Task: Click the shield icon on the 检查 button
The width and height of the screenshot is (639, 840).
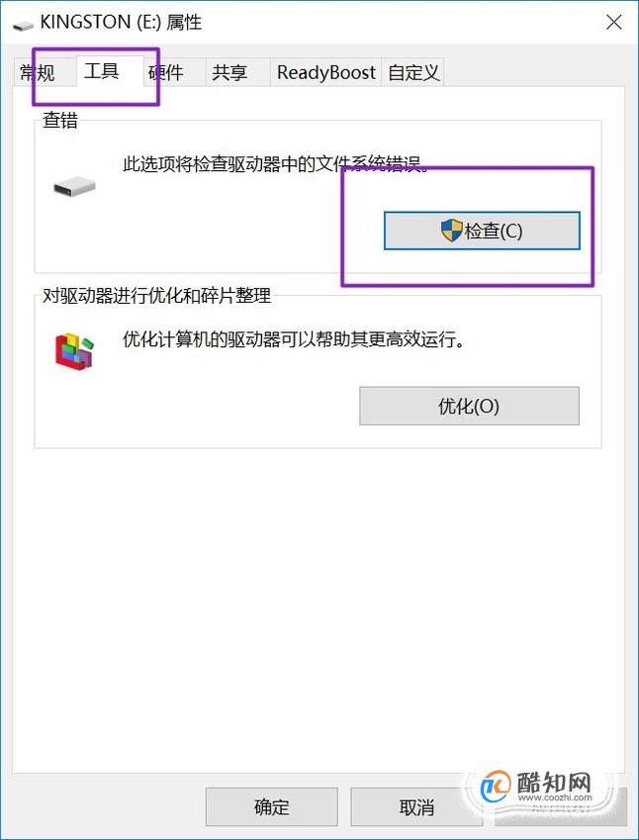Action: point(451,231)
